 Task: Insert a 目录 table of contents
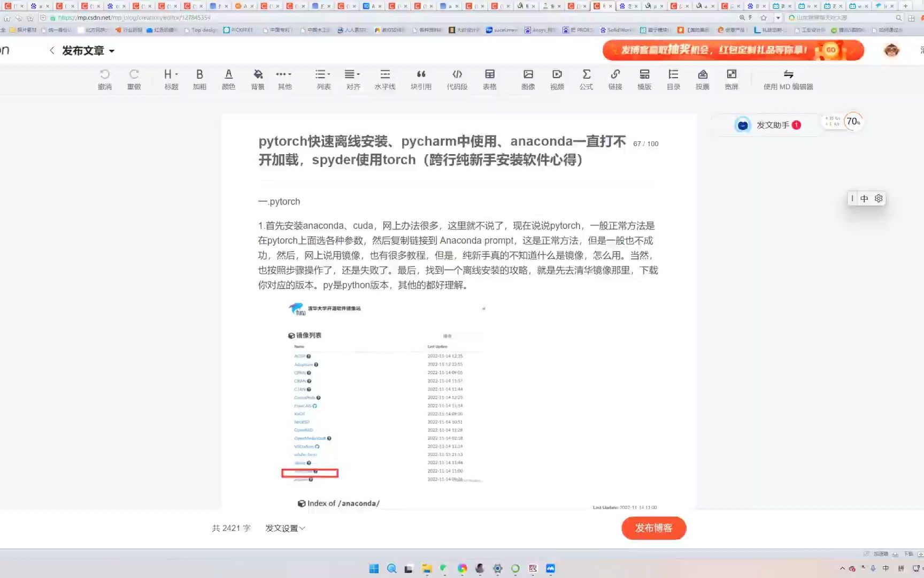point(674,79)
